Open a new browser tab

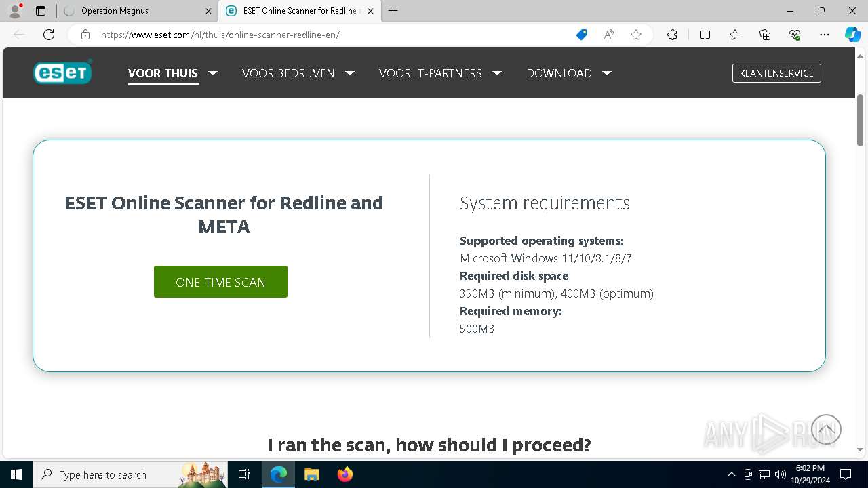(393, 11)
